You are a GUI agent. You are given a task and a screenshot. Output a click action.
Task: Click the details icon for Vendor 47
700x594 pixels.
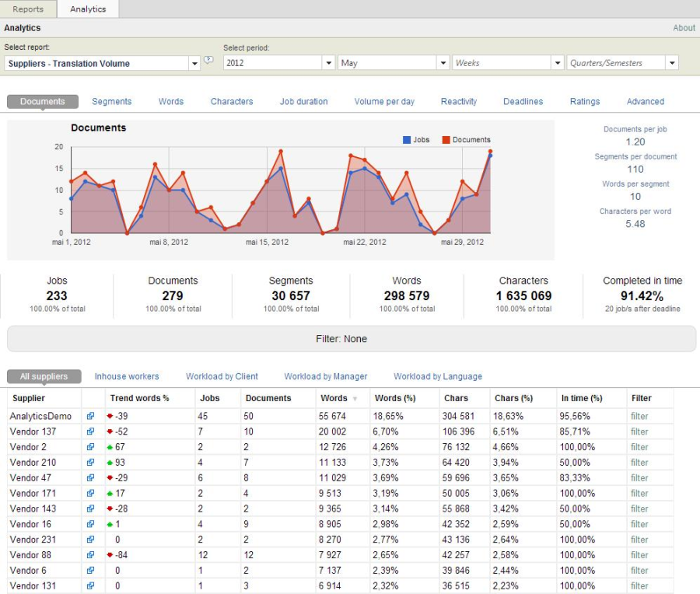click(x=90, y=478)
